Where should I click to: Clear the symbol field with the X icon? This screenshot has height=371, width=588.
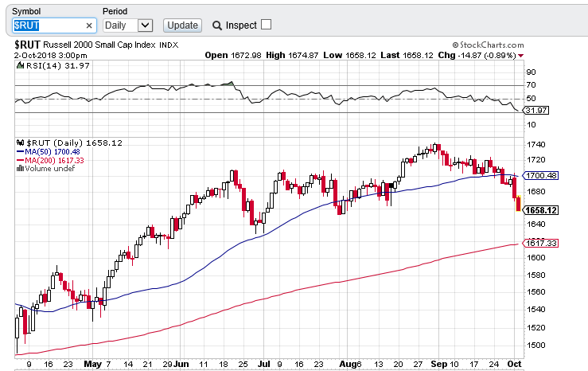[x=89, y=25]
